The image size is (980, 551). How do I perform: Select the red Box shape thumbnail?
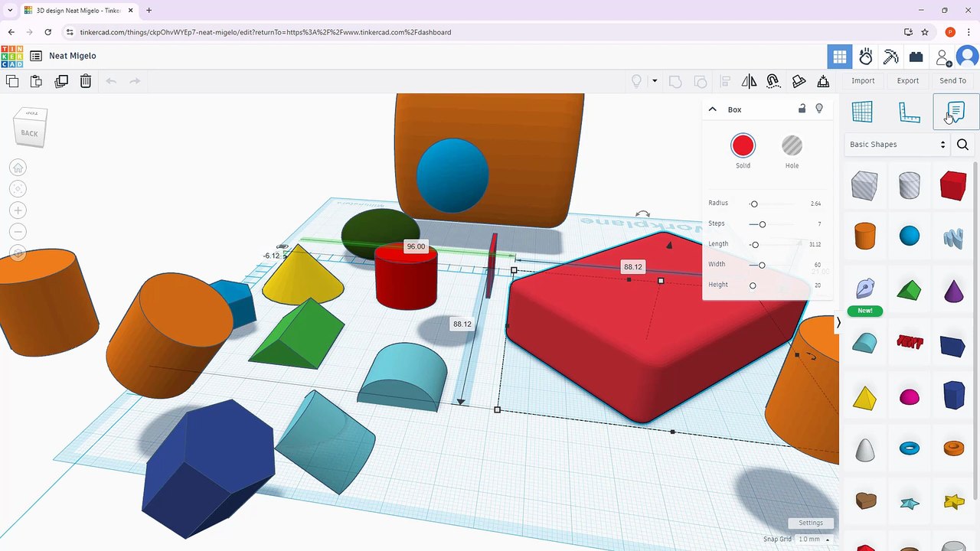point(953,186)
